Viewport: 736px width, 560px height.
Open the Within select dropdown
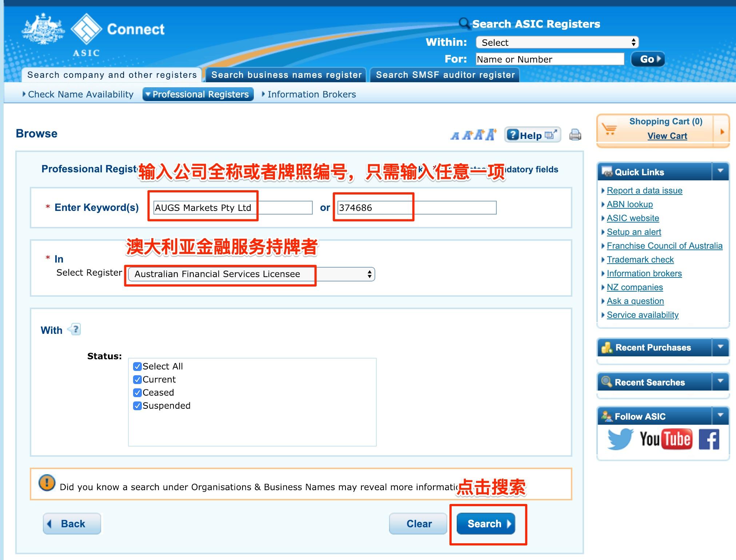556,42
